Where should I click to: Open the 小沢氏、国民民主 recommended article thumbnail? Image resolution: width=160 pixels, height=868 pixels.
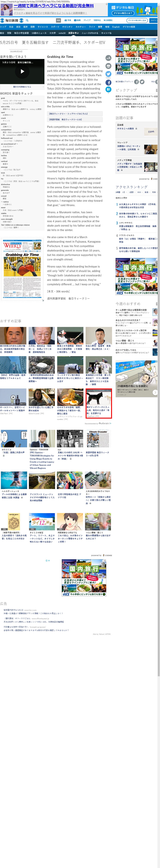(x=42, y=336)
